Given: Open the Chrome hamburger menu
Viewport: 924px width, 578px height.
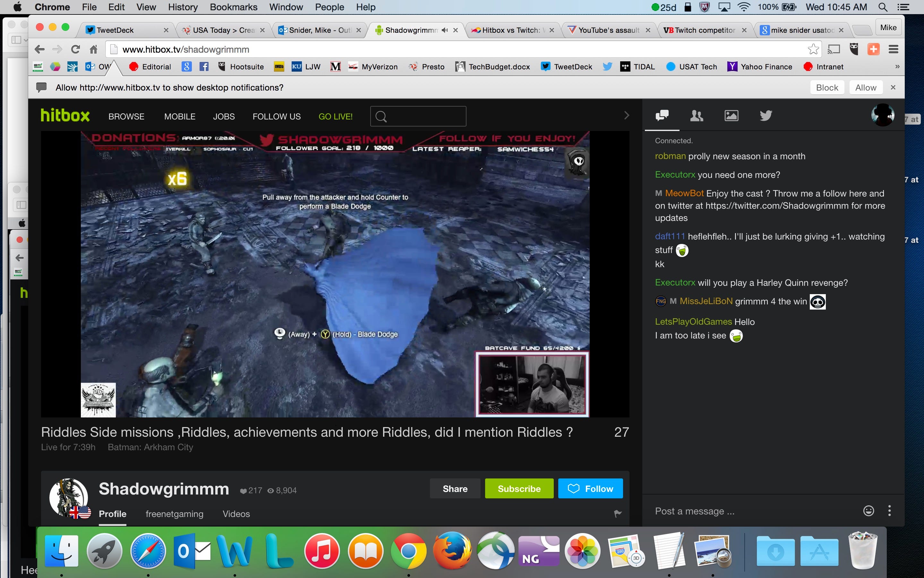Looking at the screenshot, I should pyautogui.click(x=894, y=49).
